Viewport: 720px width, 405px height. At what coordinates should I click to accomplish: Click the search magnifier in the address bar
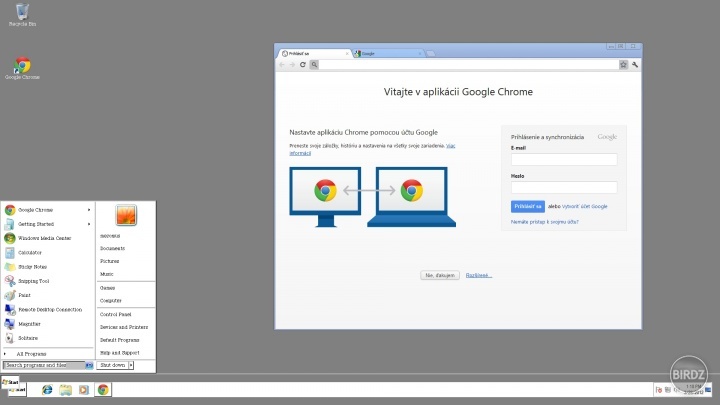(x=314, y=65)
